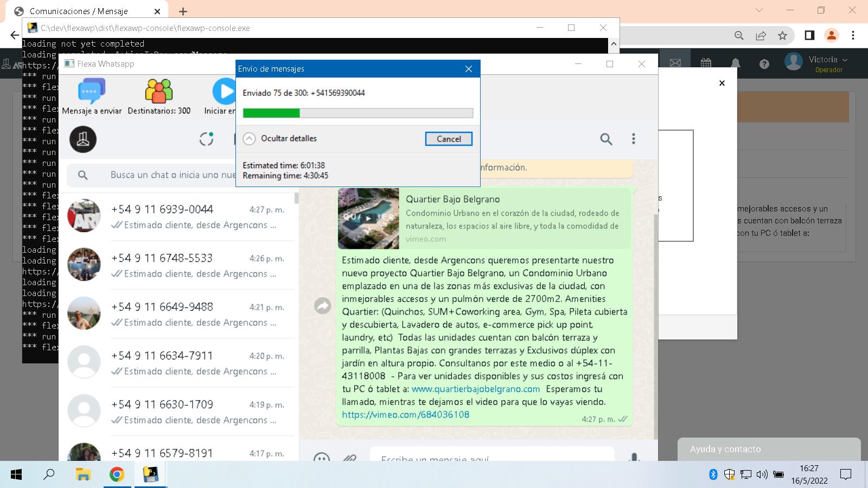The image size is (868, 488).
Task: Open File Explorer from the taskbar
Action: (83, 475)
